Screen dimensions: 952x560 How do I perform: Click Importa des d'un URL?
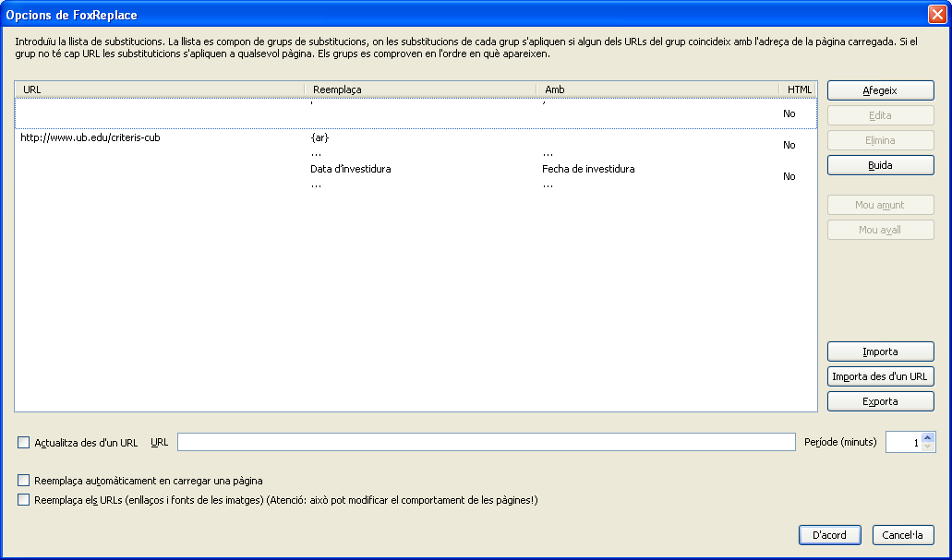tap(880, 376)
